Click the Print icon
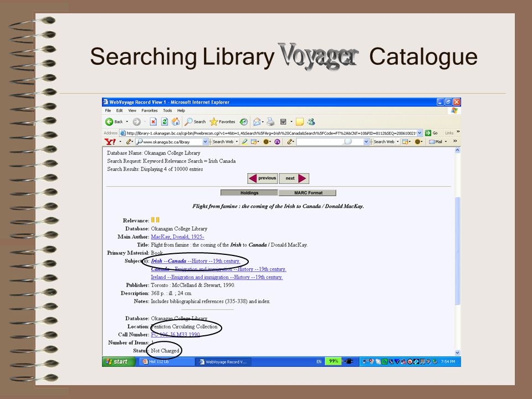The height and width of the screenshot is (399, 532). coord(271,122)
